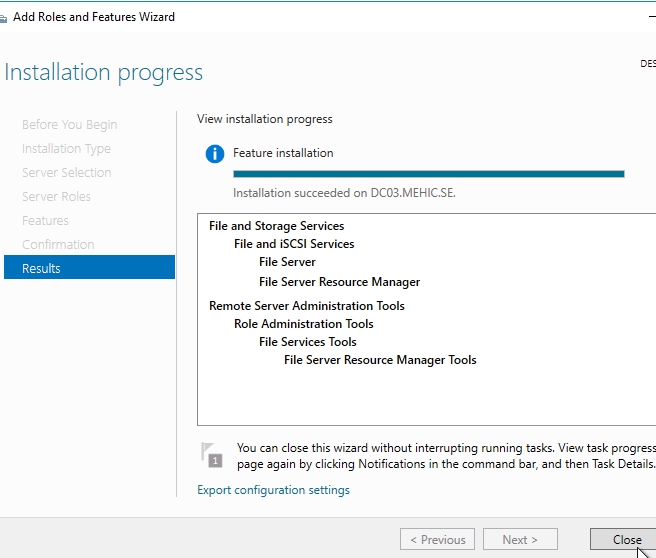The width and height of the screenshot is (656, 558).
Task: Click the blue information icon beside Feature installation
Action: [x=214, y=154]
